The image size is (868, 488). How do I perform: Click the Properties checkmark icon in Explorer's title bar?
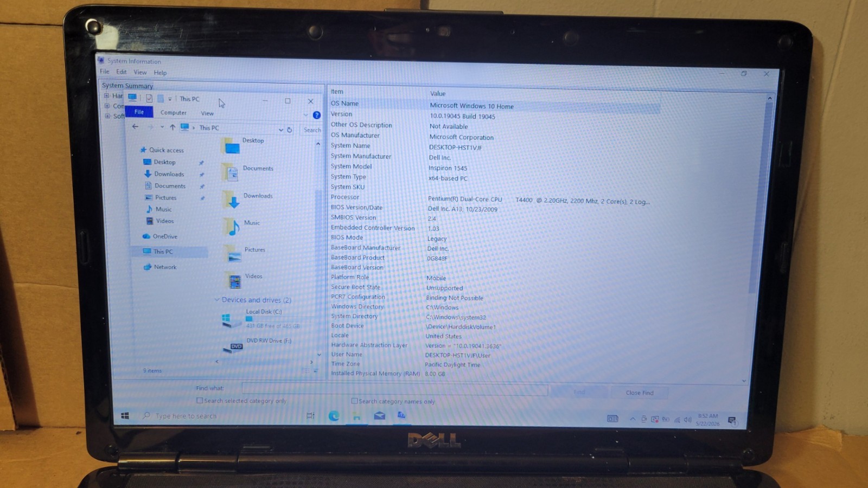tap(149, 98)
